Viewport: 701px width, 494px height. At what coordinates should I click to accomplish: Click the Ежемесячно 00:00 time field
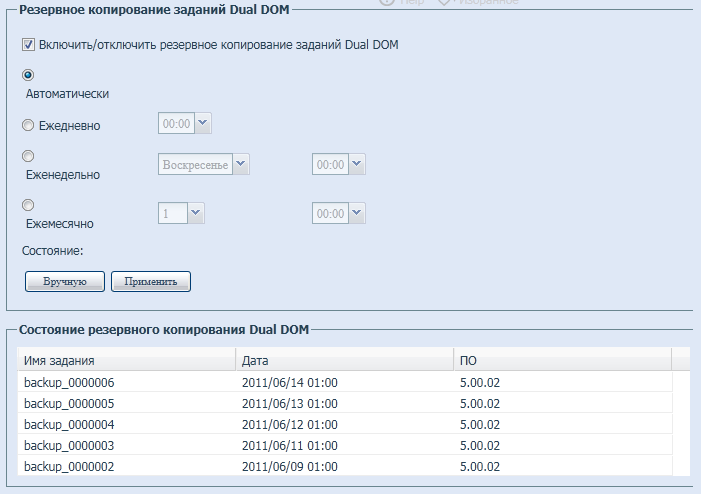330,213
